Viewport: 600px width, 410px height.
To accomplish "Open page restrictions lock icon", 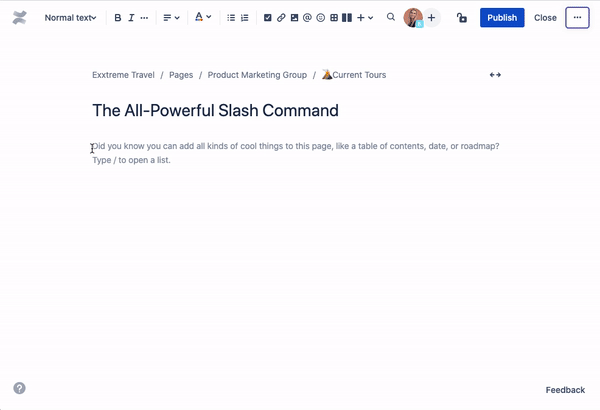I will coord(461,18).
